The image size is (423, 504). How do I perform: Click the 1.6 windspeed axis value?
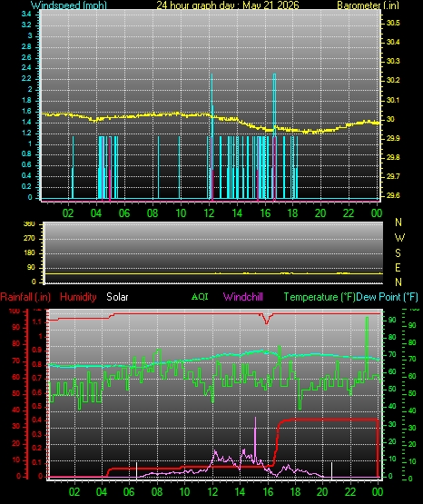[26, 111]
